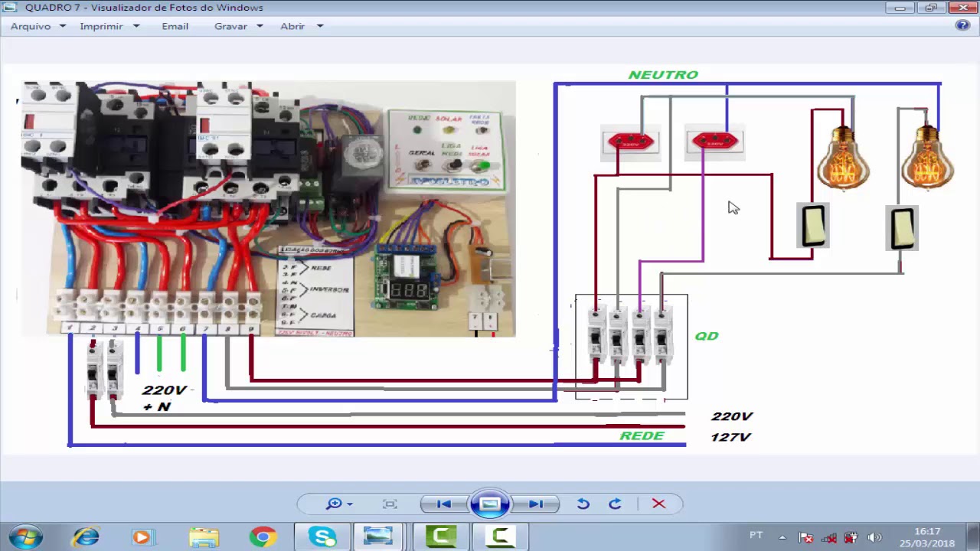Click the actual size fit icon
Screen dimensions: 980x551
(x=390, y=504)
